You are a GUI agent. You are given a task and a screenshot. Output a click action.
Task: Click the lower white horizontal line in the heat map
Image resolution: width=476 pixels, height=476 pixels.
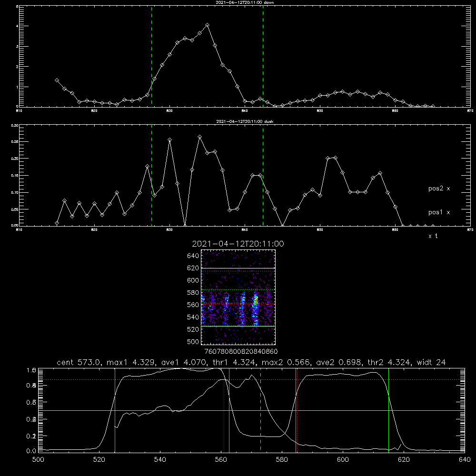(x=238, y=326)
